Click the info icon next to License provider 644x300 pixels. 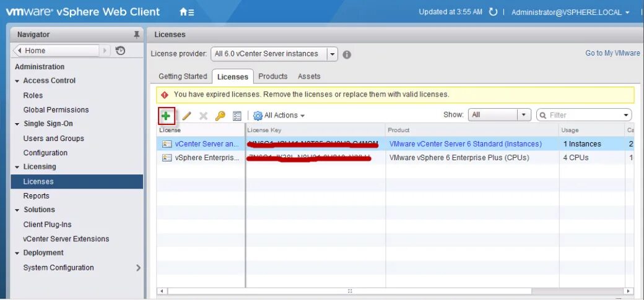coord(347,54)
